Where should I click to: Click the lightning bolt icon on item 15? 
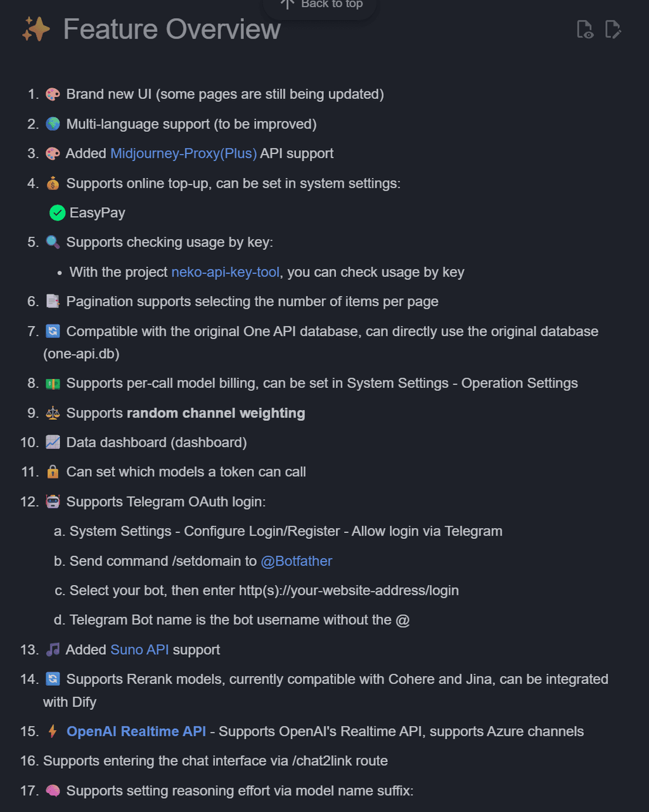[53, 731]
